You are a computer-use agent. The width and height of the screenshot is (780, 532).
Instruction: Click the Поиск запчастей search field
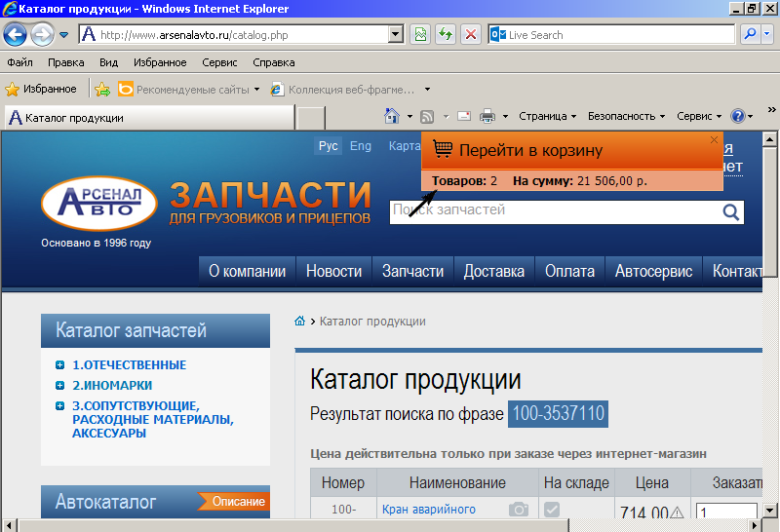[x=555, y=211]
